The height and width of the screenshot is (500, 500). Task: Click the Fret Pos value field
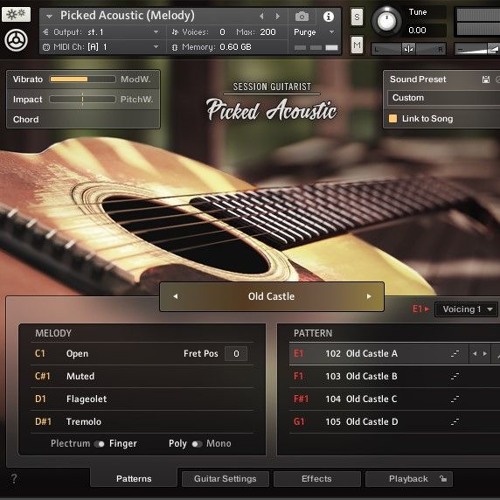coord(236,354)
